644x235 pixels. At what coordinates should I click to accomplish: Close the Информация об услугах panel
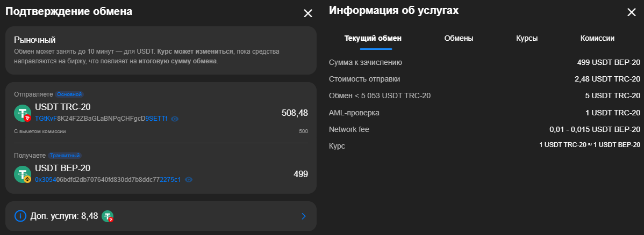tap(632, 12)
